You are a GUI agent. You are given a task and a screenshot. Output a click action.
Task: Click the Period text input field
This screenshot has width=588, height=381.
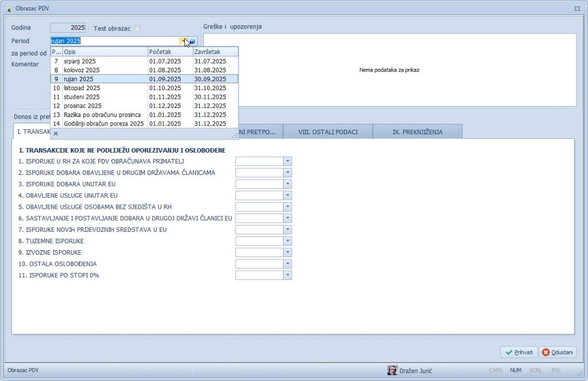[x=114, y=41]
